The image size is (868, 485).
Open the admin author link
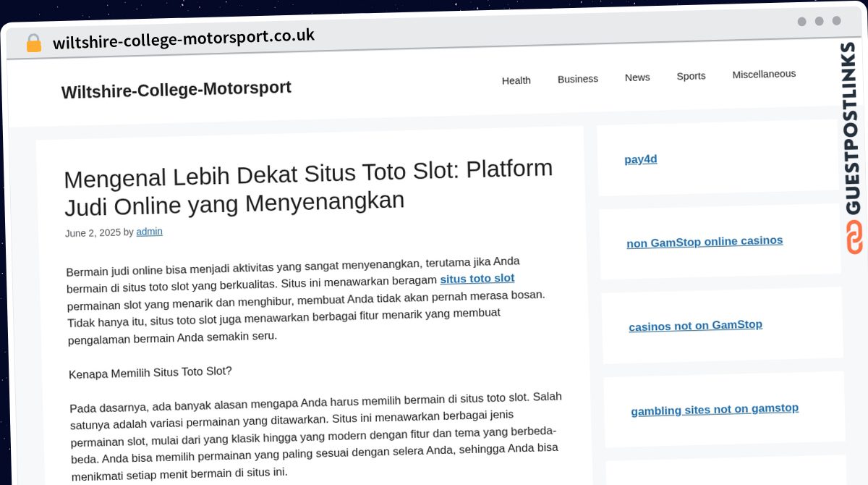coord(149,232)
